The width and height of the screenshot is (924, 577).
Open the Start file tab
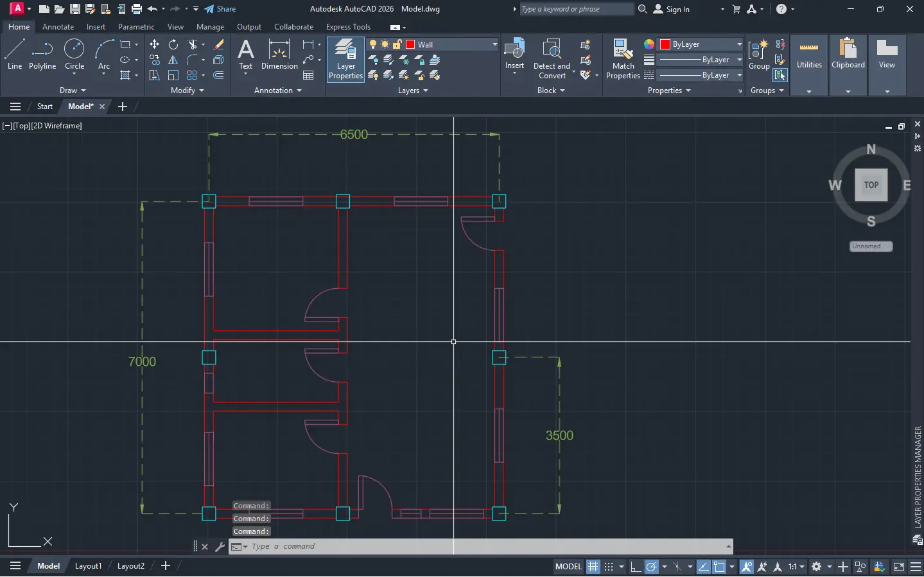44,107
